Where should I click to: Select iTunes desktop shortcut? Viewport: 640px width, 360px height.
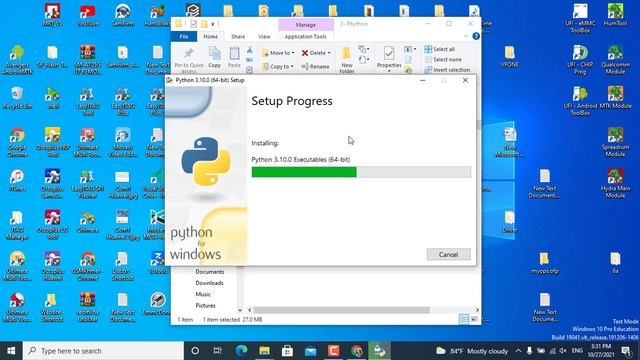point(17,180)
